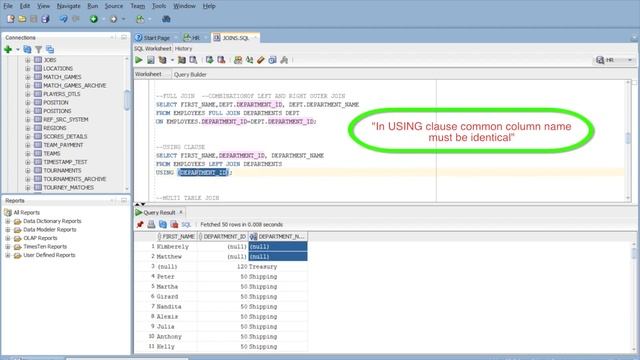
Task: Click the SQL Tuning Advisor icon
Action: 193,60
